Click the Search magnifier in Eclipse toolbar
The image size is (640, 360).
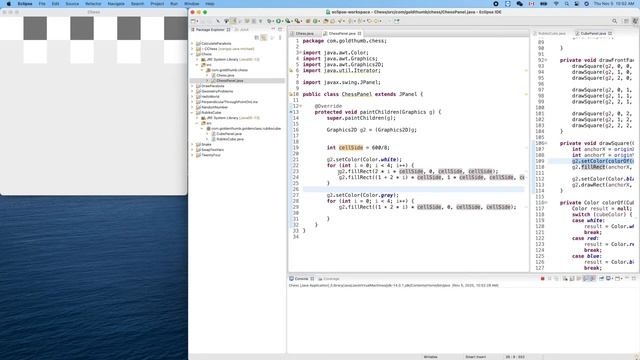(x=614, y=21)
